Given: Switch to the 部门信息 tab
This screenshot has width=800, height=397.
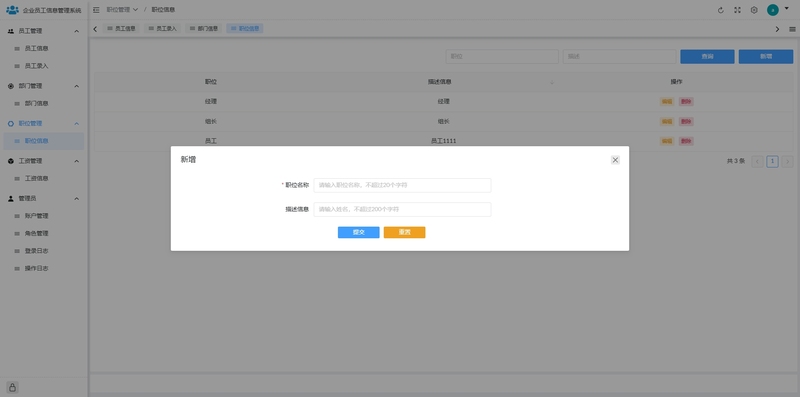Looking at the screenshot, I should coord(204,29).
